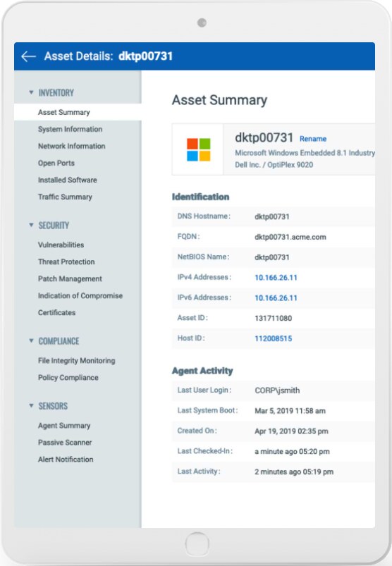Image resolution: width=392 pixels, height=566 pixels.
Task: Open Host ID 112008515 link
Action: [x=274, y=338]
